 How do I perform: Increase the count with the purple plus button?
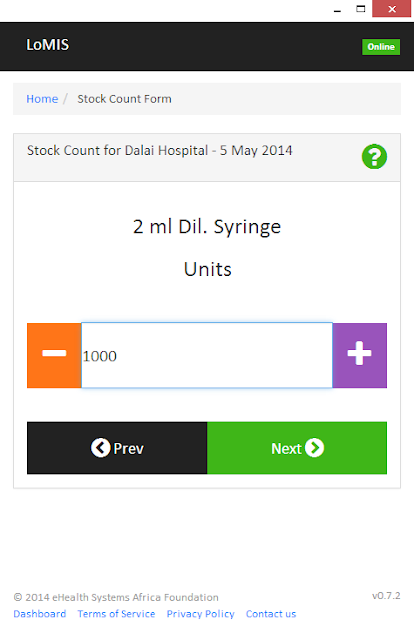point(359,355)
